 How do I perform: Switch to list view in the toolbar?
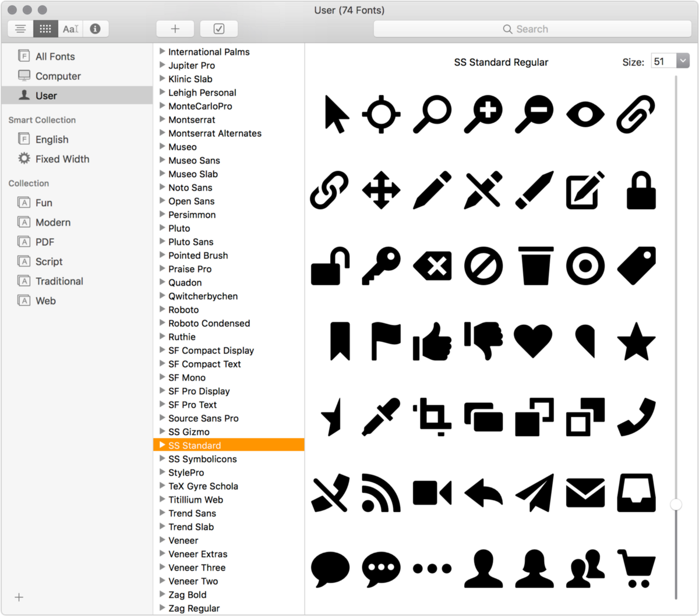point(20,29)
